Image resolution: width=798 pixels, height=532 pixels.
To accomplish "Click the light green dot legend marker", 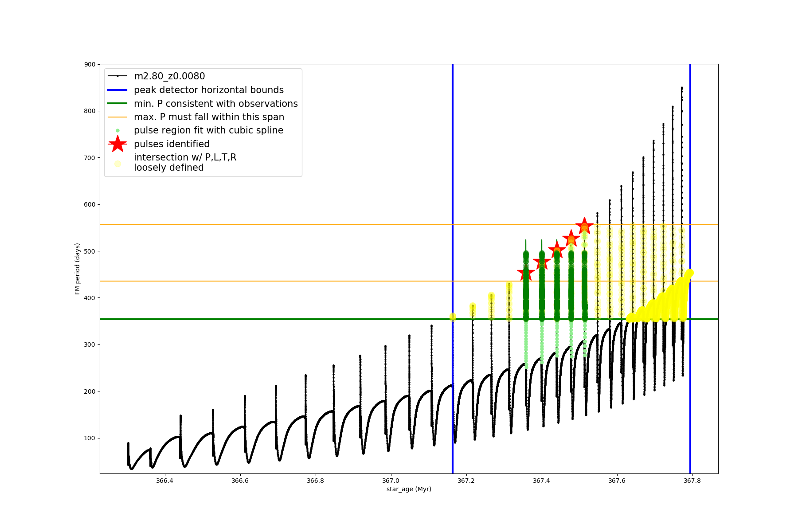I will (x=117, y=131).
